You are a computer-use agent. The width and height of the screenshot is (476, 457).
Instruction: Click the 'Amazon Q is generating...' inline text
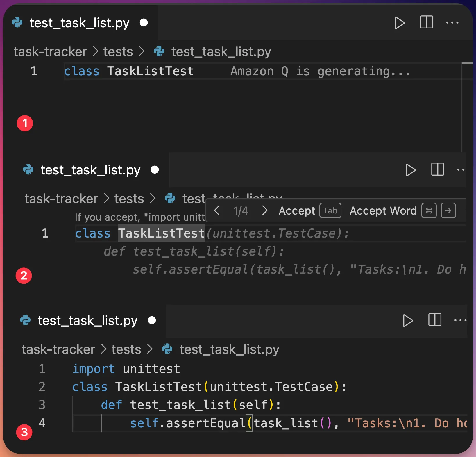(320, 71)
